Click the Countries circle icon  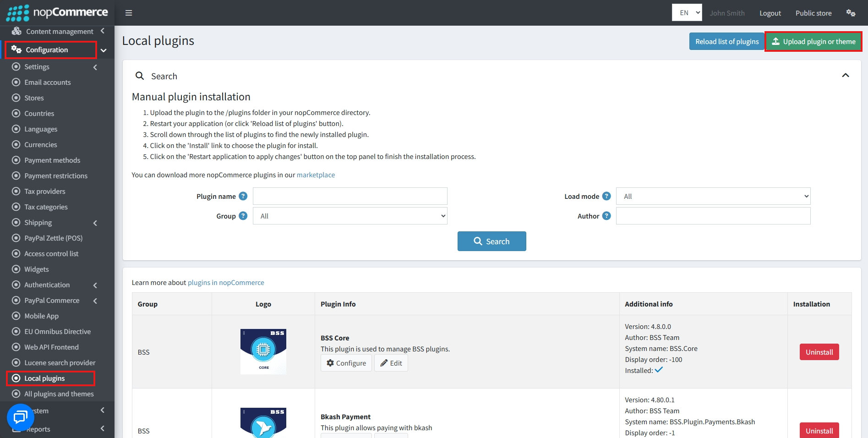(16, 114)
